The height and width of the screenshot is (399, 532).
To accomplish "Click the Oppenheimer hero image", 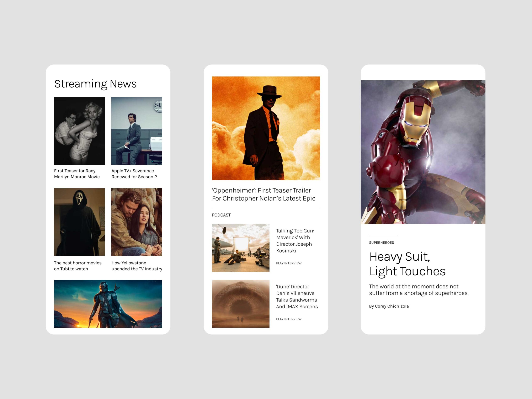I will pyautogui.click(x=266, y=128).
